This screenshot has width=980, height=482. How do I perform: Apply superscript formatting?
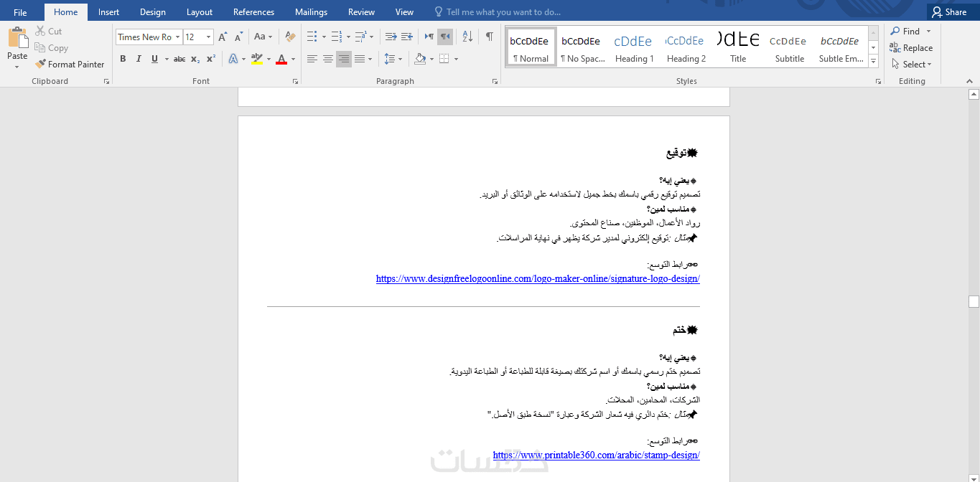coord(211,59)
